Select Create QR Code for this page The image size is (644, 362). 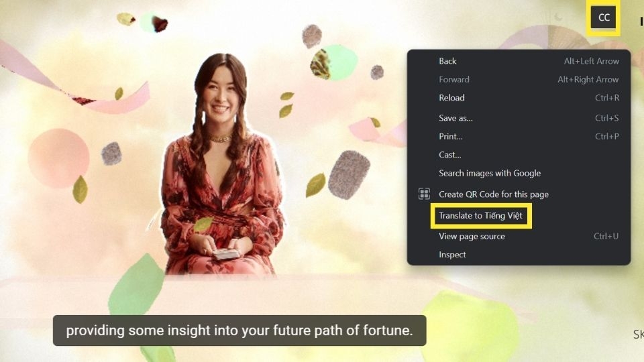point(519,194)
